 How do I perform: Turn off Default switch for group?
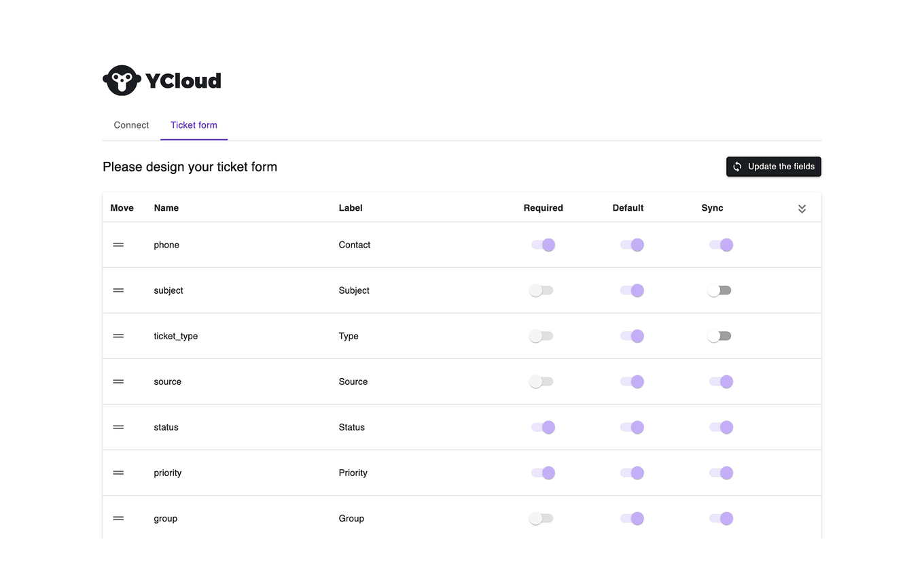(x=632, y=518)
